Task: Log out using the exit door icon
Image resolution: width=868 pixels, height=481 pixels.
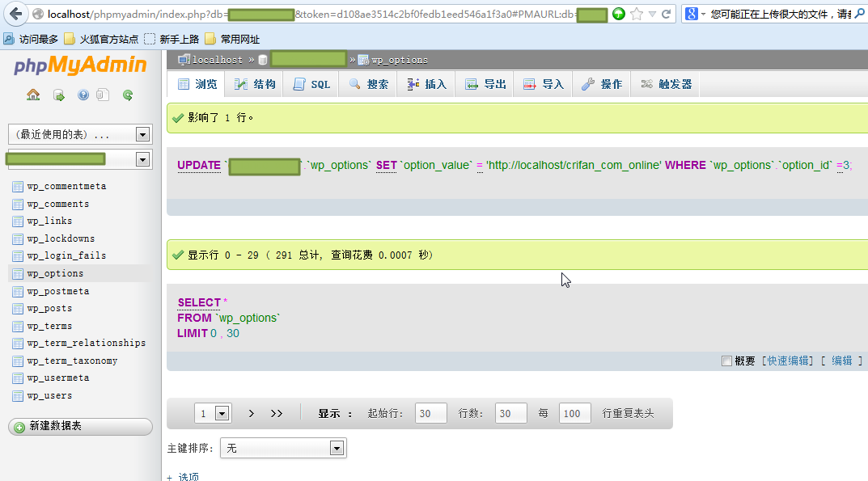Action: 59,95
